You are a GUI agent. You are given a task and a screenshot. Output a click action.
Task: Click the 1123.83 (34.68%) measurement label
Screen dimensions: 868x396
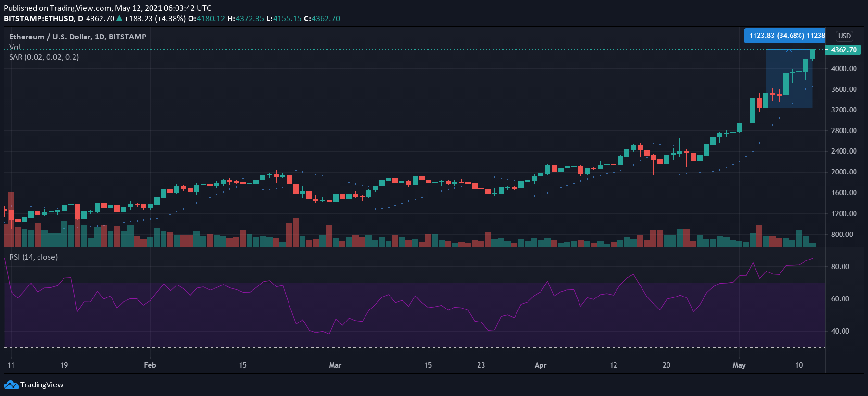pos(785,36)
